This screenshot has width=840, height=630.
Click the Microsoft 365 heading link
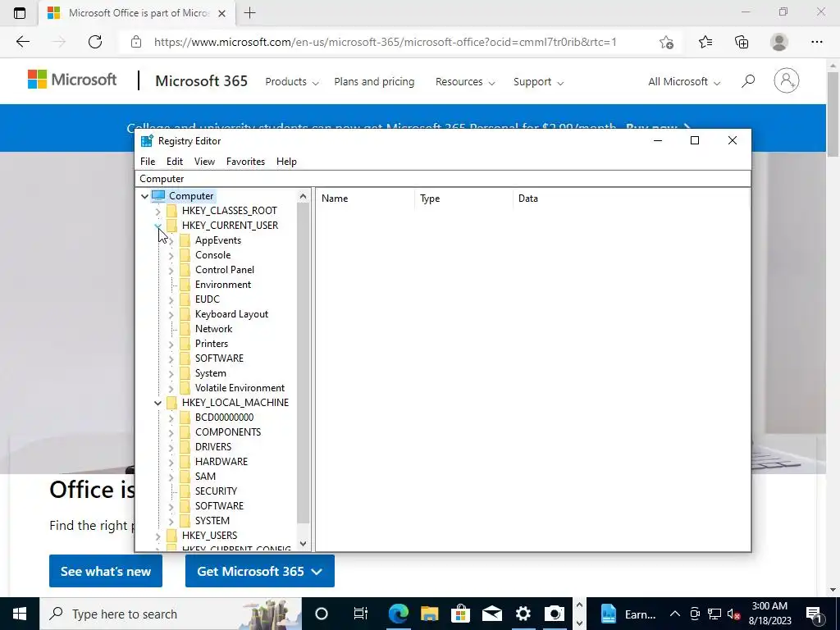tap(202, 81)
